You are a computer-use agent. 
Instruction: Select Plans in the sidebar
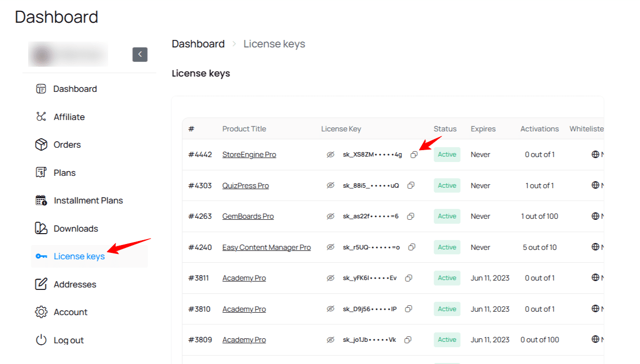pos(65,173)
